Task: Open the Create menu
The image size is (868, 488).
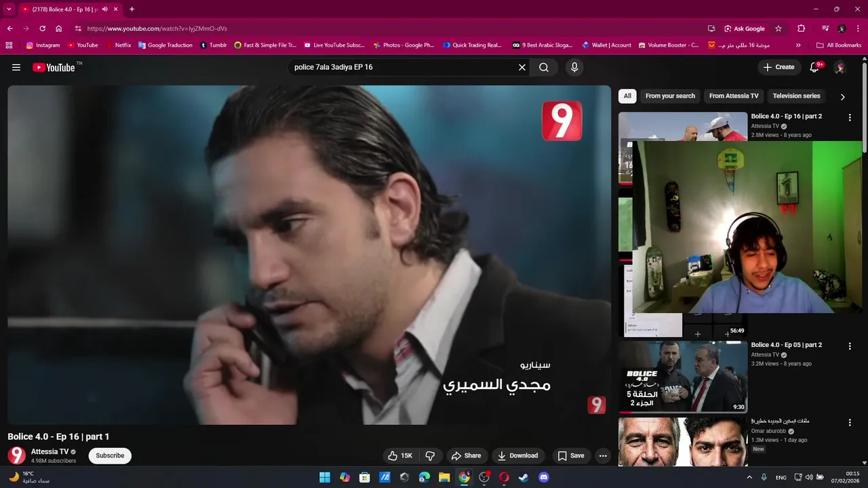Action: (778, 67)
